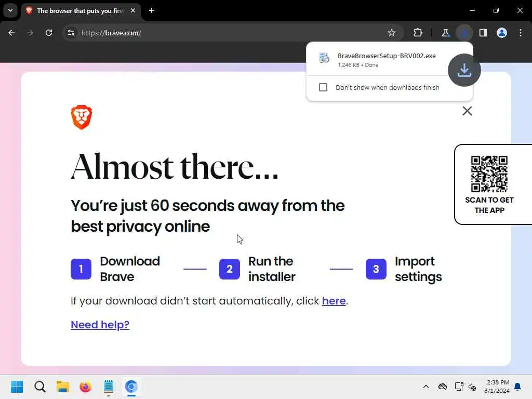Select the 'The browser that puts you first' tab
The image size is (532, 399).
pos(81,11)
